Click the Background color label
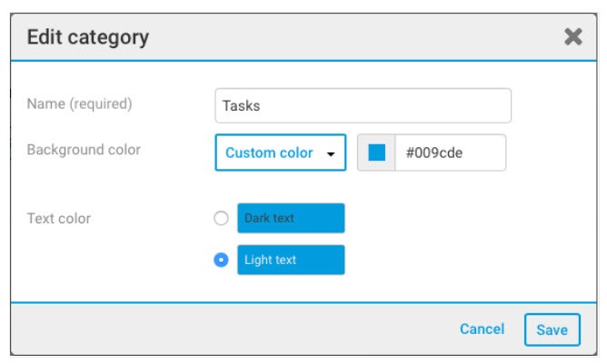This screenshot has width=607, height=364. (84, 149)
